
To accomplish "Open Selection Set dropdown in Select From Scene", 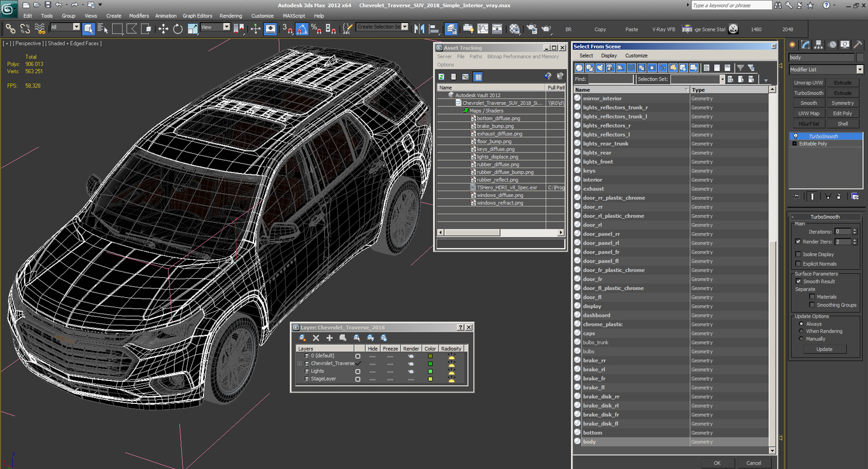I will 722,79.
